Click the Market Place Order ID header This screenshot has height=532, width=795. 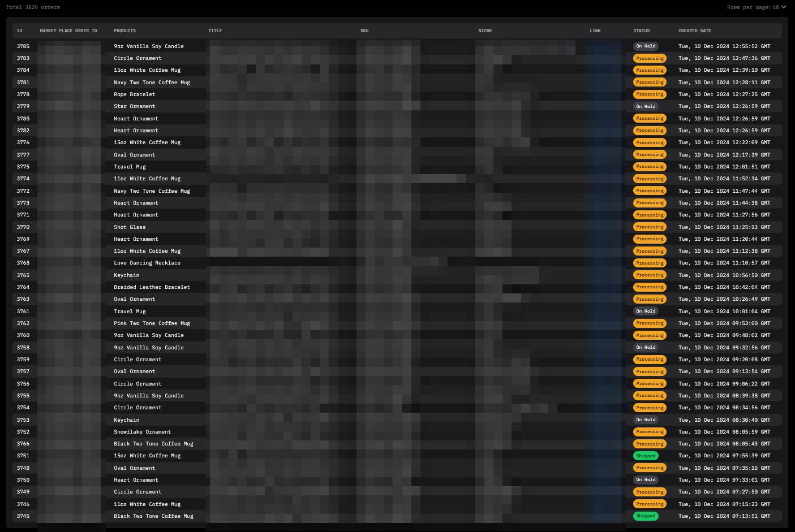(68, 31)
